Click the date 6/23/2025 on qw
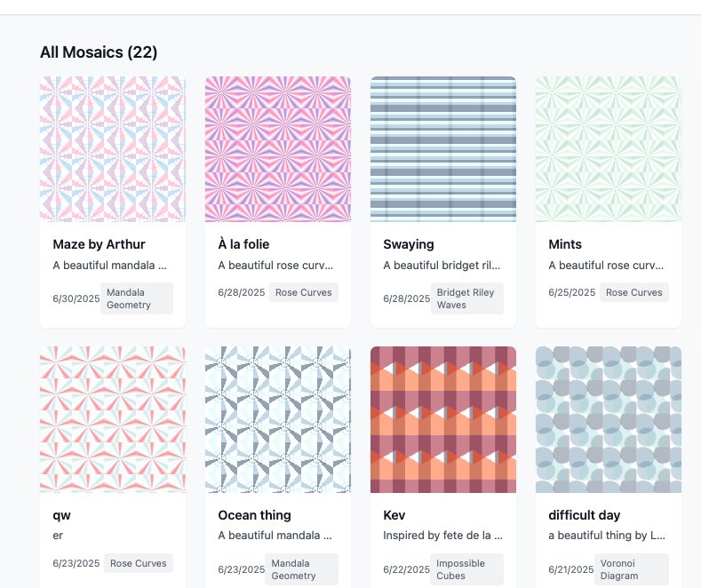Viewport: 701px width, 588px height. pos(76,563)
